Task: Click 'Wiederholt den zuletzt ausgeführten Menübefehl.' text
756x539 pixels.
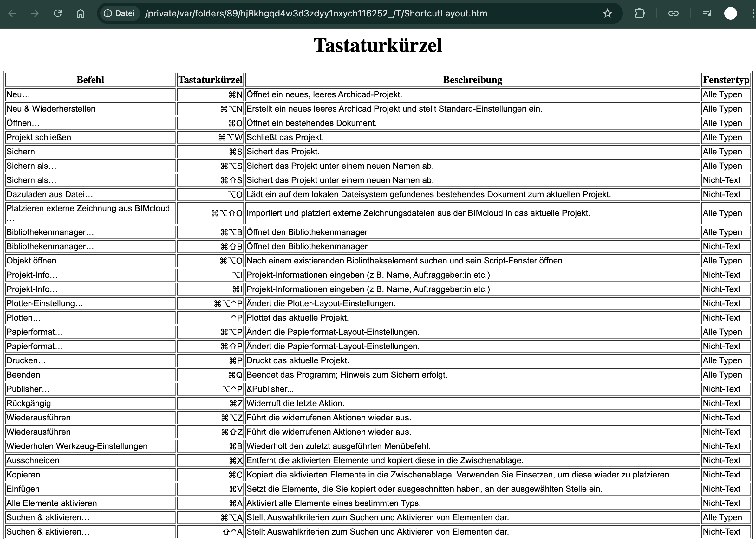Action: click(x=338, y=446)
